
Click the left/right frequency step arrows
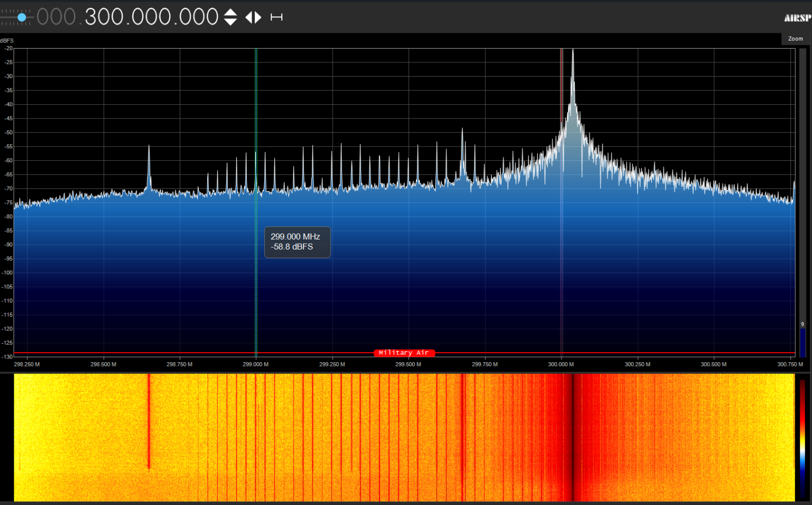253,17
